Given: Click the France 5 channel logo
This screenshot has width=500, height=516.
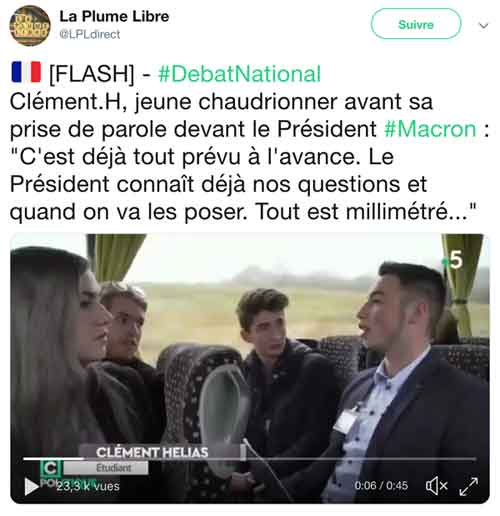Looking at the screenshot, I should coord(453,260).
